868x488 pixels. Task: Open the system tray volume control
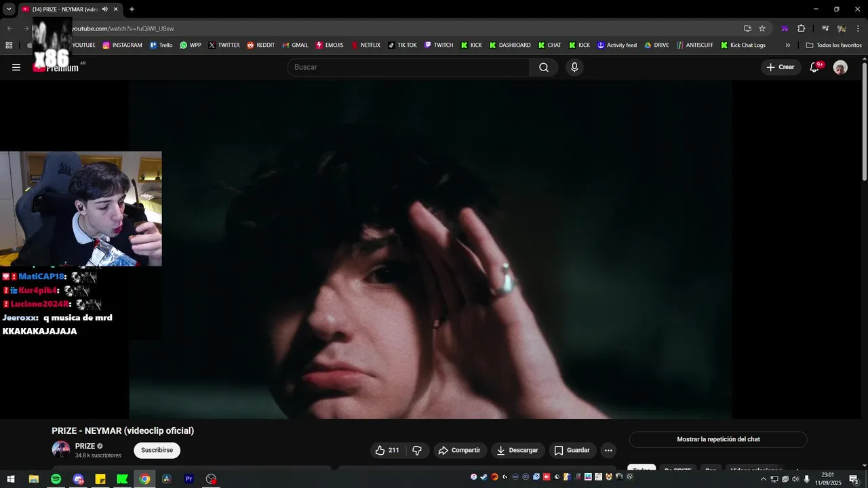click(795, 479)
